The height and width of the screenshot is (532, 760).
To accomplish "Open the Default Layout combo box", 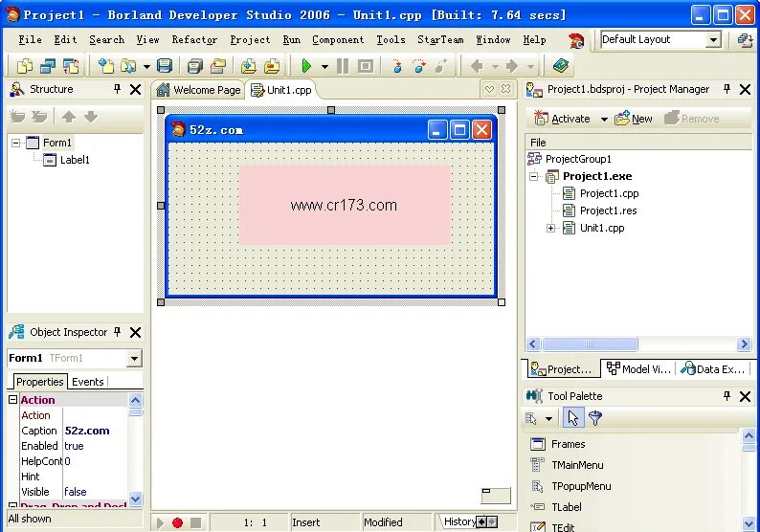I will (713, 40).
